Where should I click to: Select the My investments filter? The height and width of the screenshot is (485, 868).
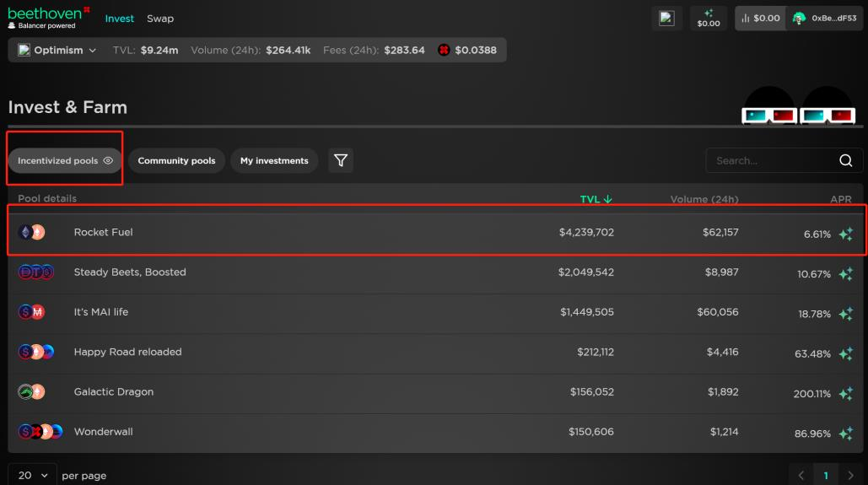pos(274,160)
